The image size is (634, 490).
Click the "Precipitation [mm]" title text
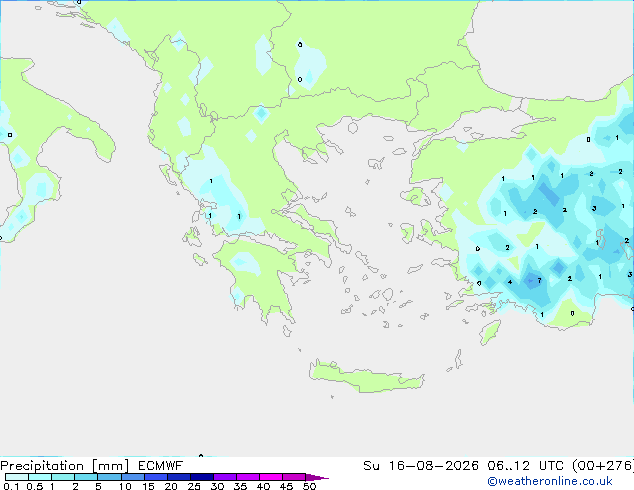point(65,466)
